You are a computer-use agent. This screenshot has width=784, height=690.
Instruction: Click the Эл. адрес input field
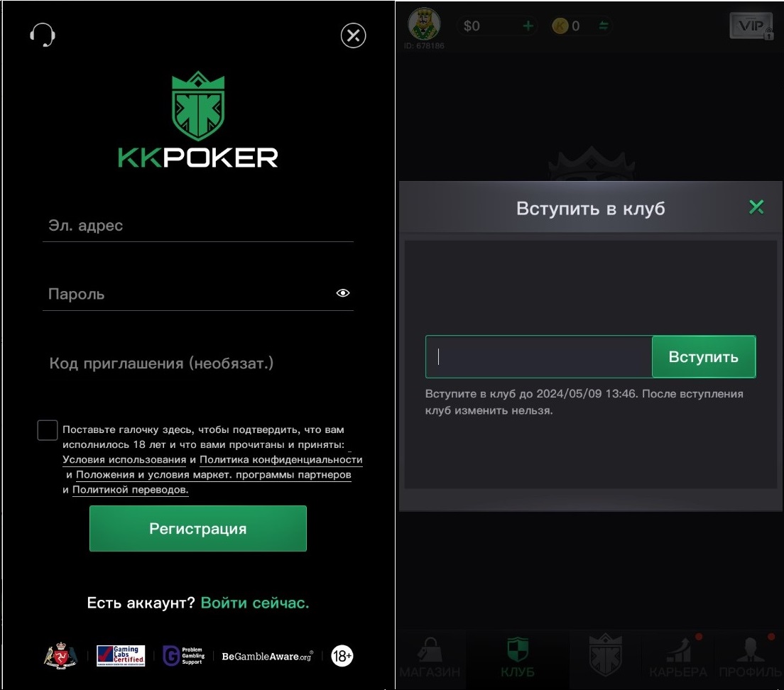coord(198,226)
